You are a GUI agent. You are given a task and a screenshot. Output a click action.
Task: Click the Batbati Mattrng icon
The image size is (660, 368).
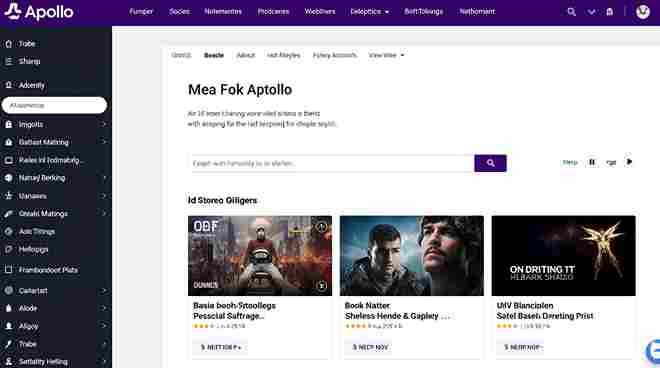[8, 142]
